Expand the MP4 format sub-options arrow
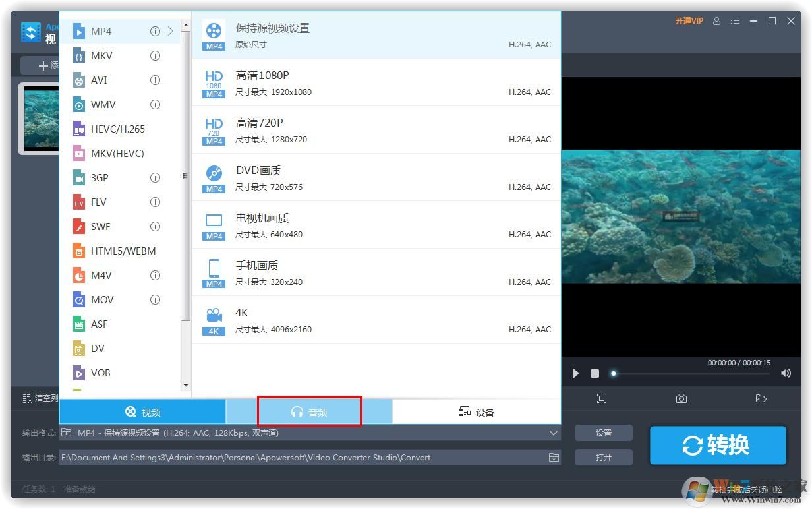Screen dimensions: 812x509 coord(170,31)
